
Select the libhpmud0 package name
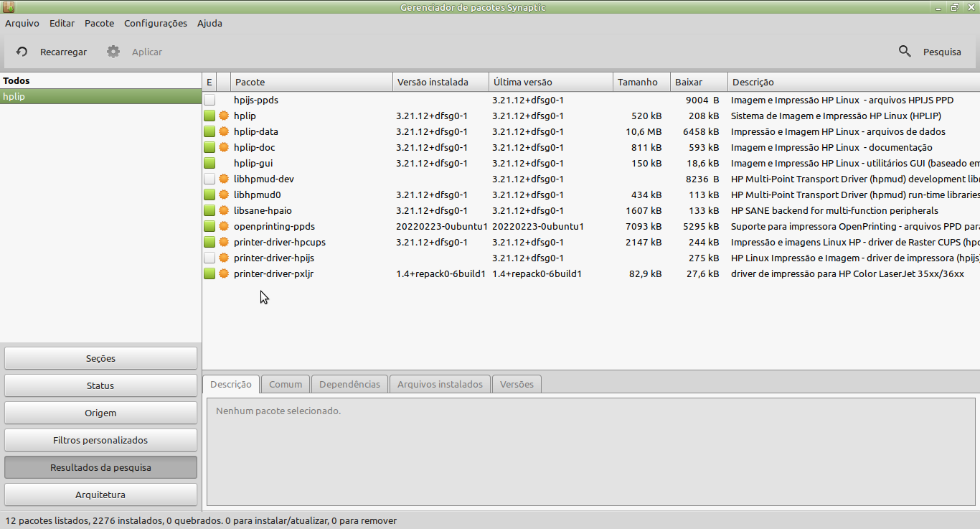257,195
